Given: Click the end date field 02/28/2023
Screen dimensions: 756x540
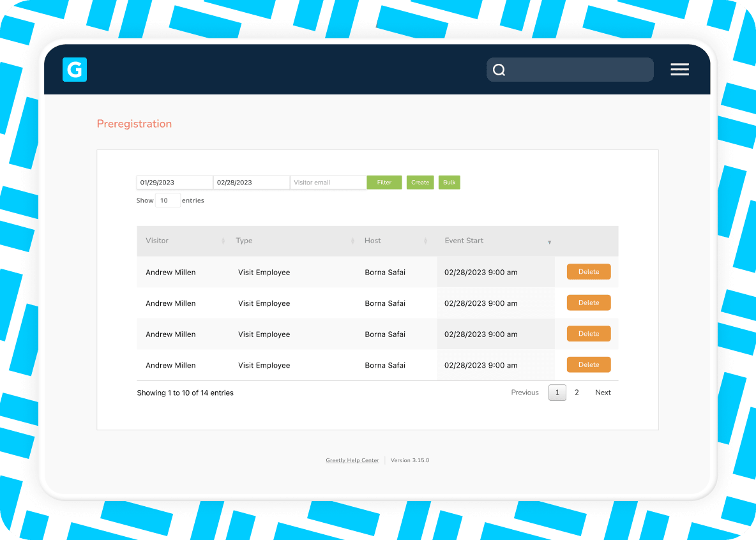Looking at the screenshot, I should [x=251, y=183].
